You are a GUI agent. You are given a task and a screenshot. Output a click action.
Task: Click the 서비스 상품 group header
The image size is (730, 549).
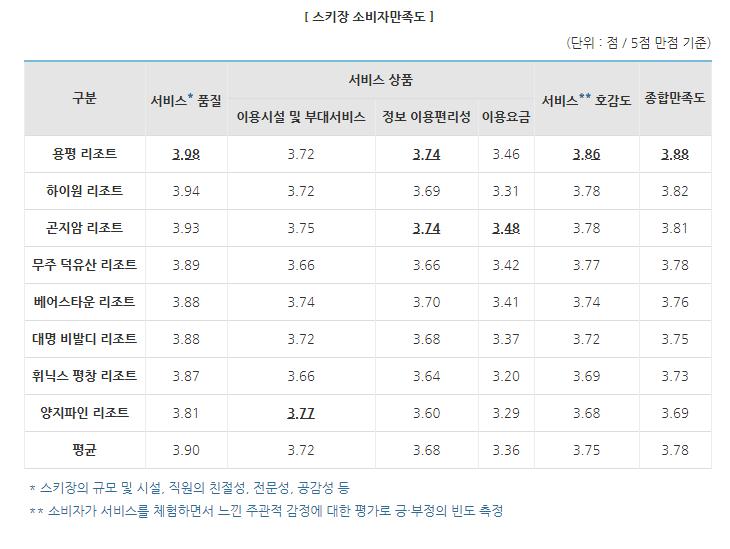[x=381, y=80]
